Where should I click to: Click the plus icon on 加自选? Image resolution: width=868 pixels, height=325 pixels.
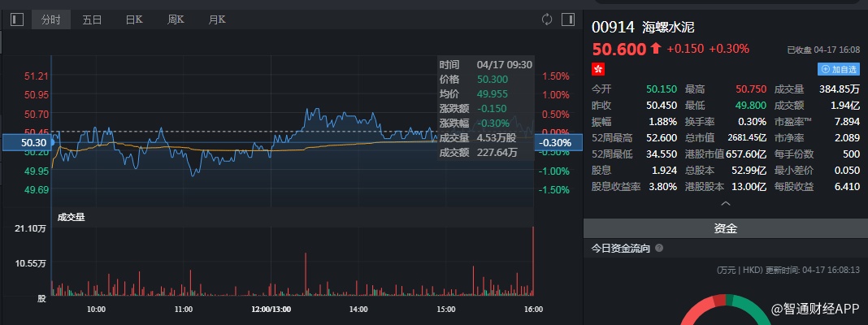(x=825, y=70)
